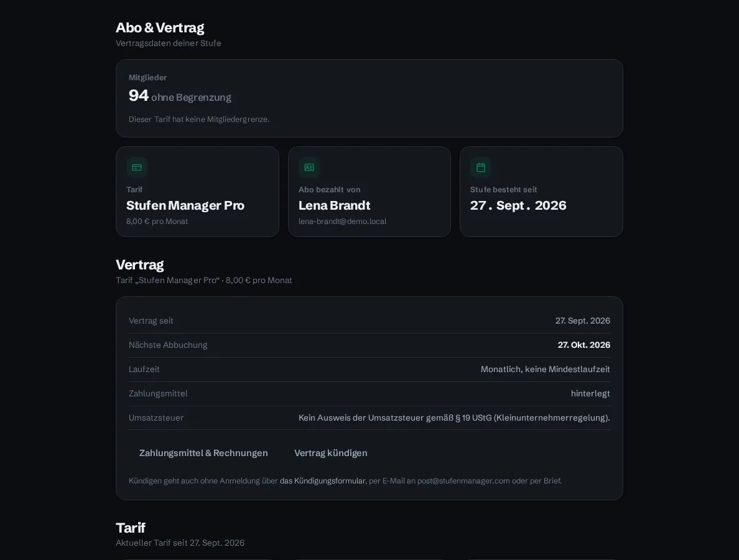This screenshot has width=739, height=560.
Task: Click the Umsatzsteuer Kleinunternehmerregelung note
Action: (x=454, y=418)
